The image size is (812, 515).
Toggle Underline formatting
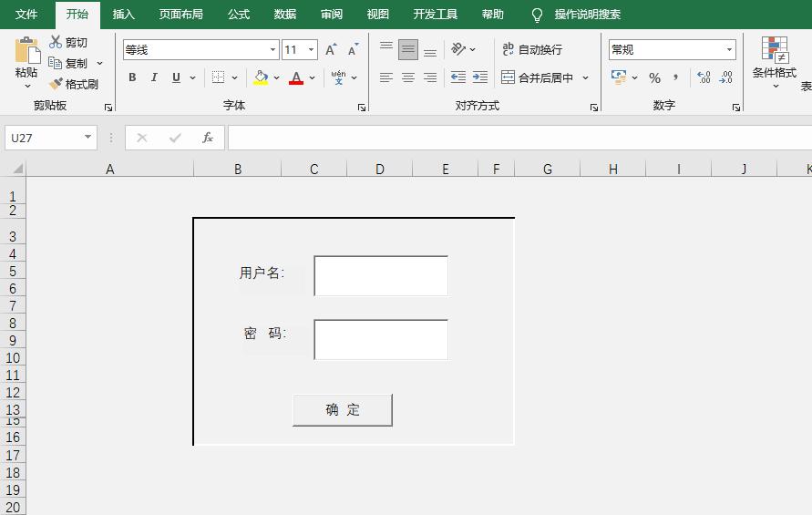tap(176, 77)
